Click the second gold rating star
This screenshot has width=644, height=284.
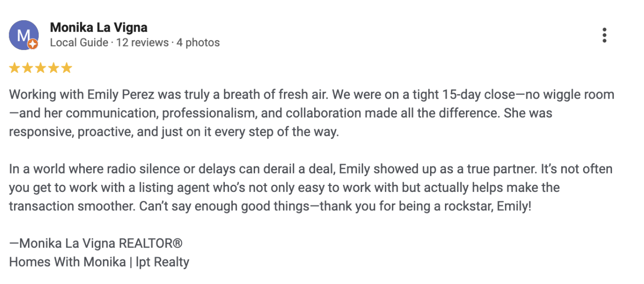[x=28, y=68]
